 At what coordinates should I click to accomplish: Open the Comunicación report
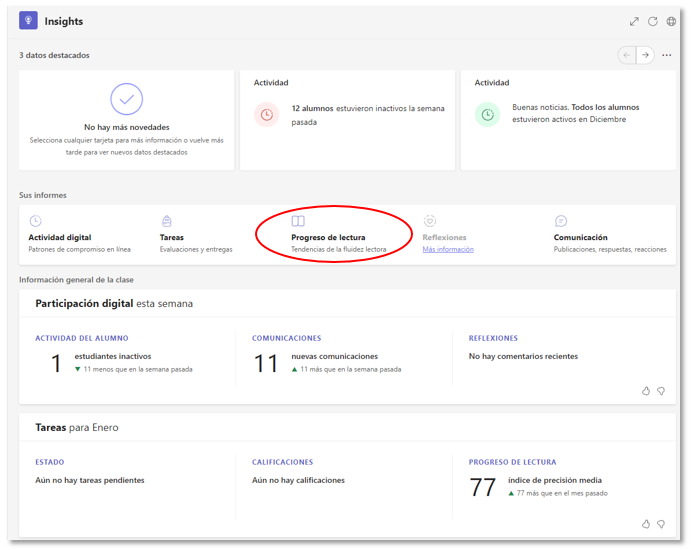pyautogui.click(x=581, y=237)
